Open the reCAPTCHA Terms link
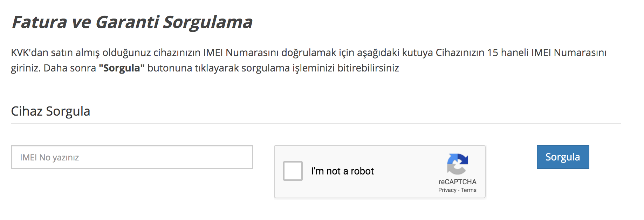 (x=468, y=190)
